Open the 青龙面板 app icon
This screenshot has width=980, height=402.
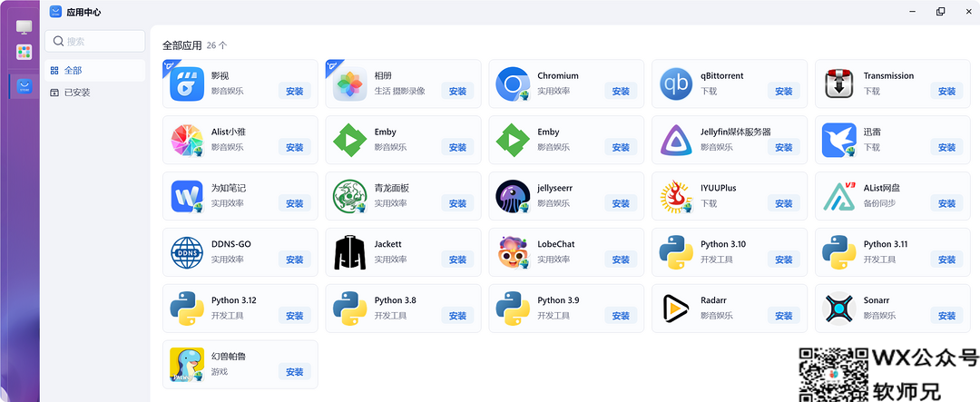tap(350, 196)
